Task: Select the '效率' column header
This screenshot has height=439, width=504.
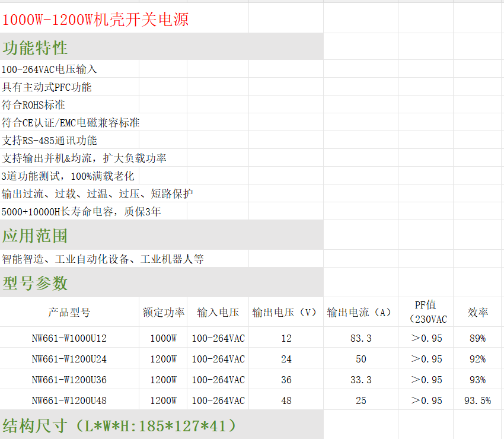Action: tap(478, 312)
